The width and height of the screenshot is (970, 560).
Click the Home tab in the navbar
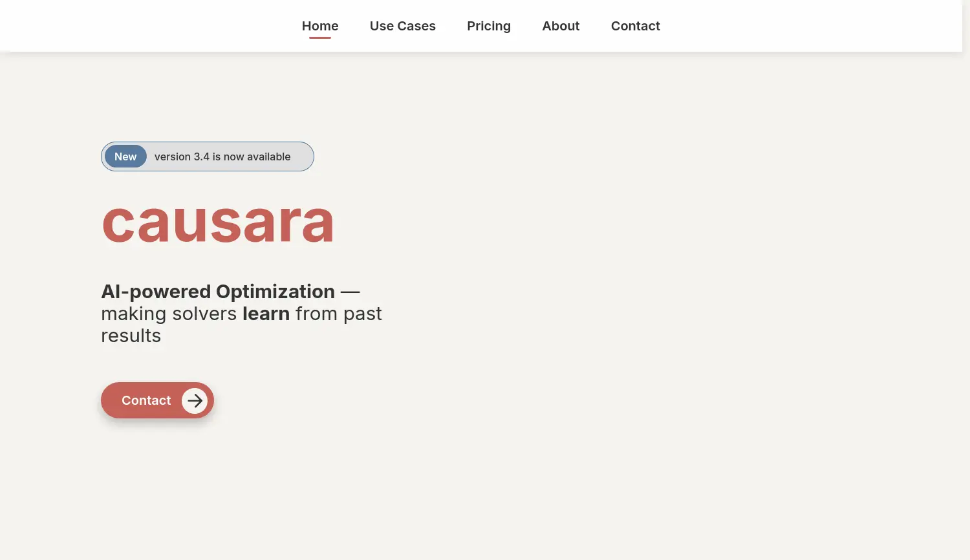320,26
